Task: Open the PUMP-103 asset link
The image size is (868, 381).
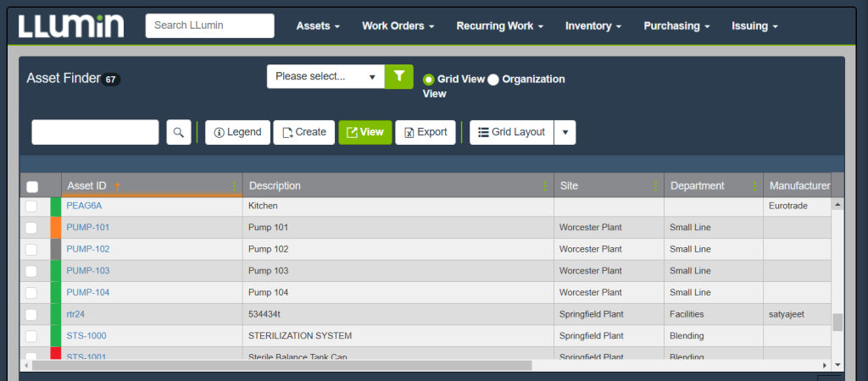Action: (88, 271)
